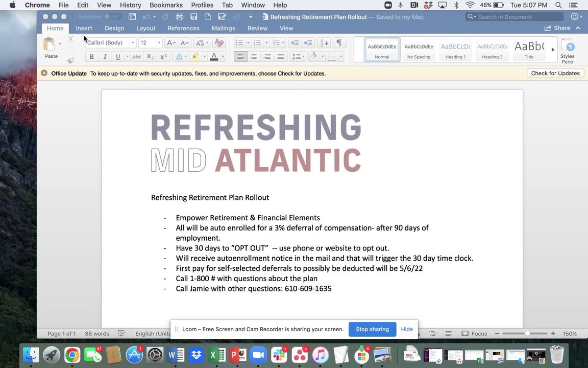Click the 88 words count
This screenshot has height=368, width=588.
[x=97, y=333]
